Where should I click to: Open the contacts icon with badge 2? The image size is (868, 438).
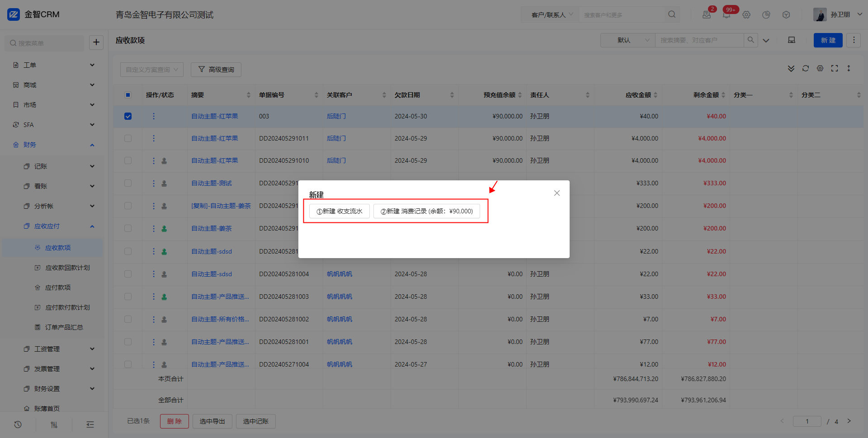tap(707, 14)
